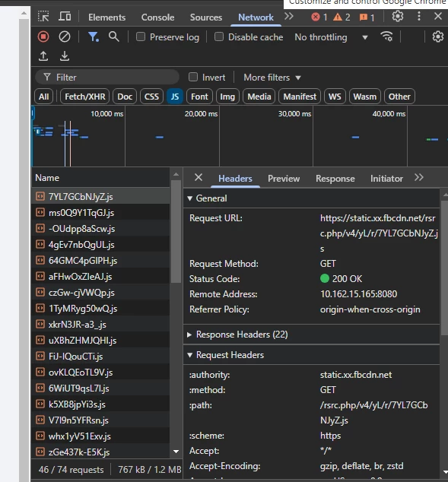This screenshot has width=448, height=482.
Task: Enable the Disable cache checkbox
Action: click(218, 37)
